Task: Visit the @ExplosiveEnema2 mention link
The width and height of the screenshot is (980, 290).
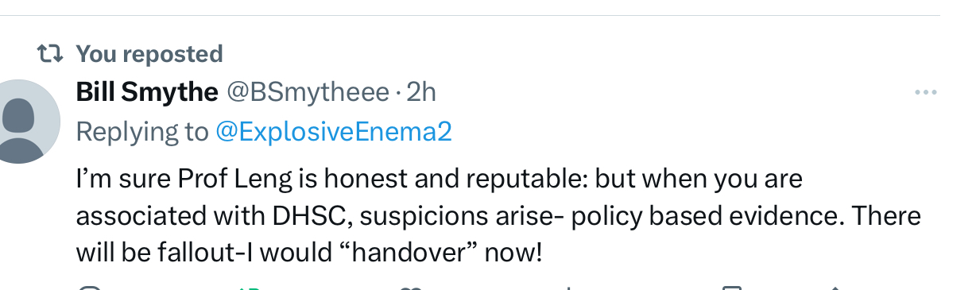Action: (x=334, y=131)
